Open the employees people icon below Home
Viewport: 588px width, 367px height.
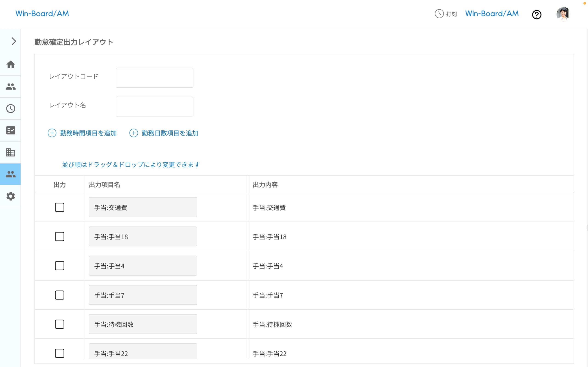pos(10,86)
